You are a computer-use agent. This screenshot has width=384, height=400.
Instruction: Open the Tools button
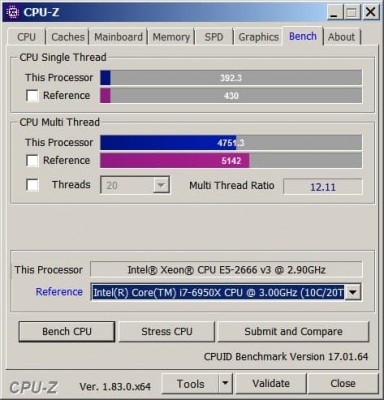[x=191, y=384]
